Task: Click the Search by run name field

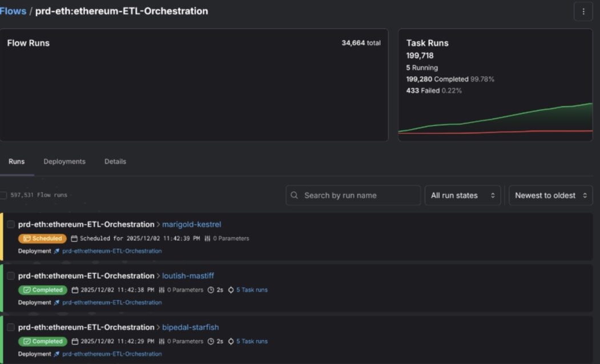Action: [x=353, y=195]
